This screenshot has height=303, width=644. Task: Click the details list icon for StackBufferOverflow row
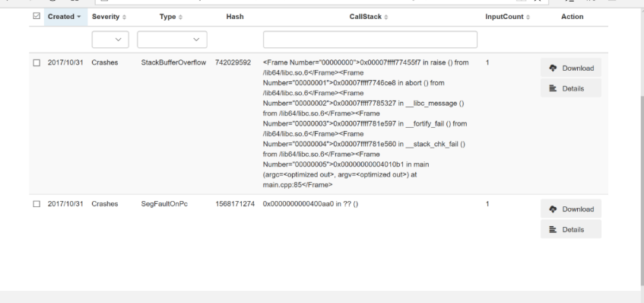point(553,88)
